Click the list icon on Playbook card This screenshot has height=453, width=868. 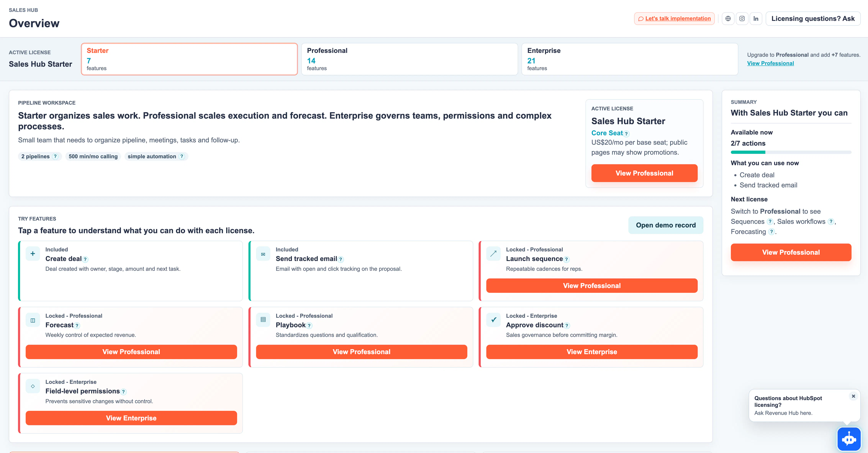pyautogui.click(x=263, y=320)
